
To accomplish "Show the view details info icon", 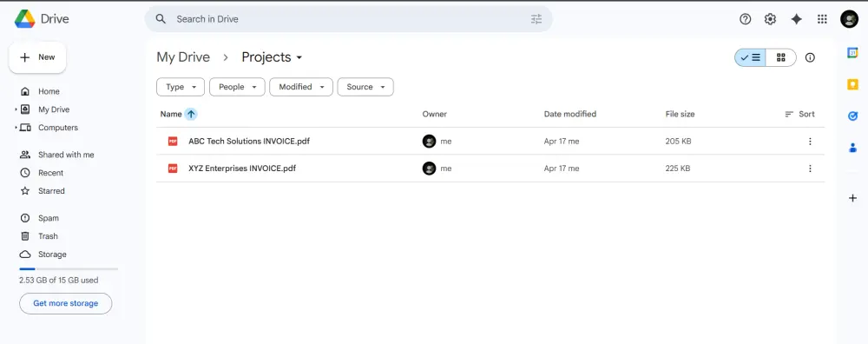I will (810, 57).
